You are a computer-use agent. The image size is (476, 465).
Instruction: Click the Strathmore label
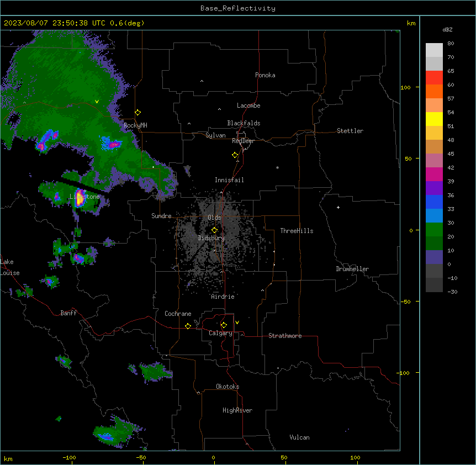[285, 336]
